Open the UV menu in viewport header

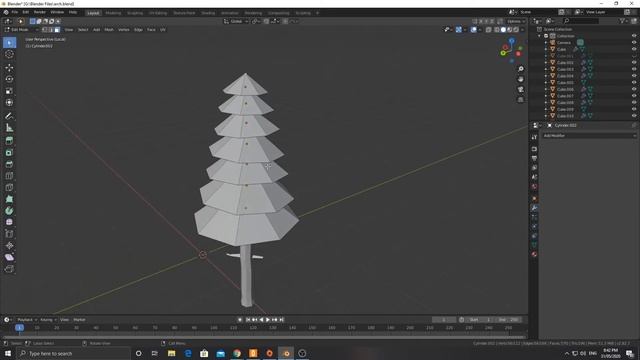[163, 30]
